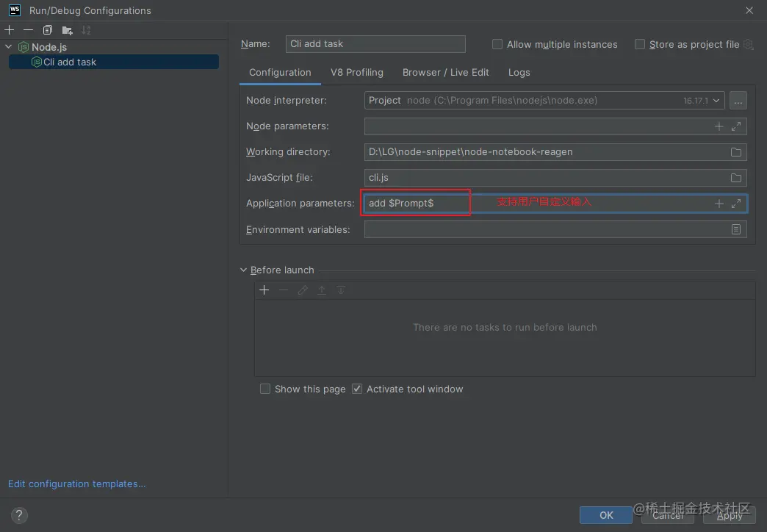Add new configuration with plus icon
The image size is (767, 532).
click(x=10, y=30)
